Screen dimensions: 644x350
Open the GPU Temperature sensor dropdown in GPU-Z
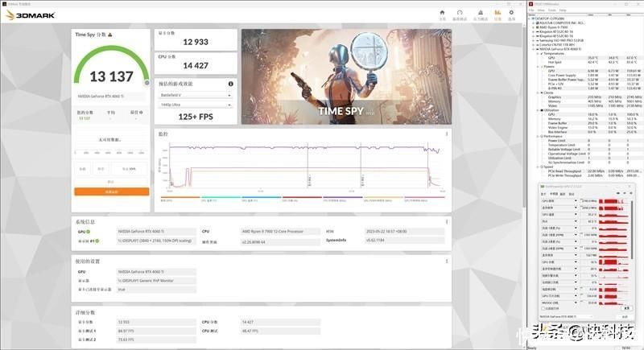576,215
